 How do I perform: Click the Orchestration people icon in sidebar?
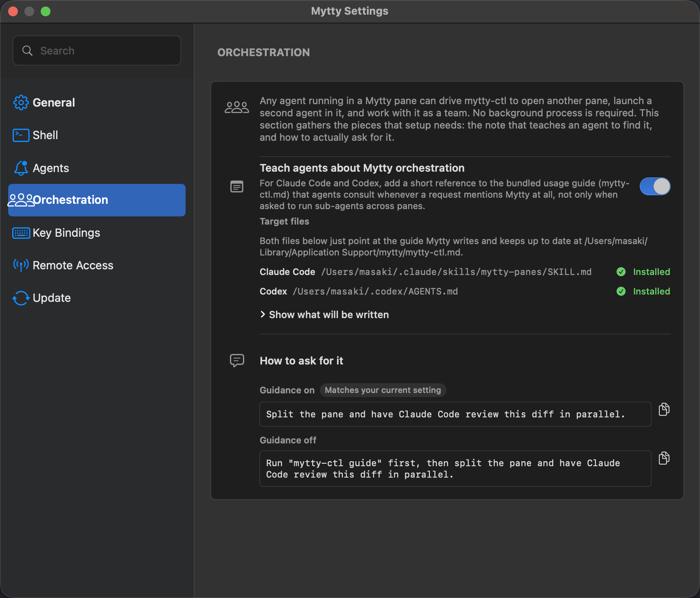[x=21, y=200]
